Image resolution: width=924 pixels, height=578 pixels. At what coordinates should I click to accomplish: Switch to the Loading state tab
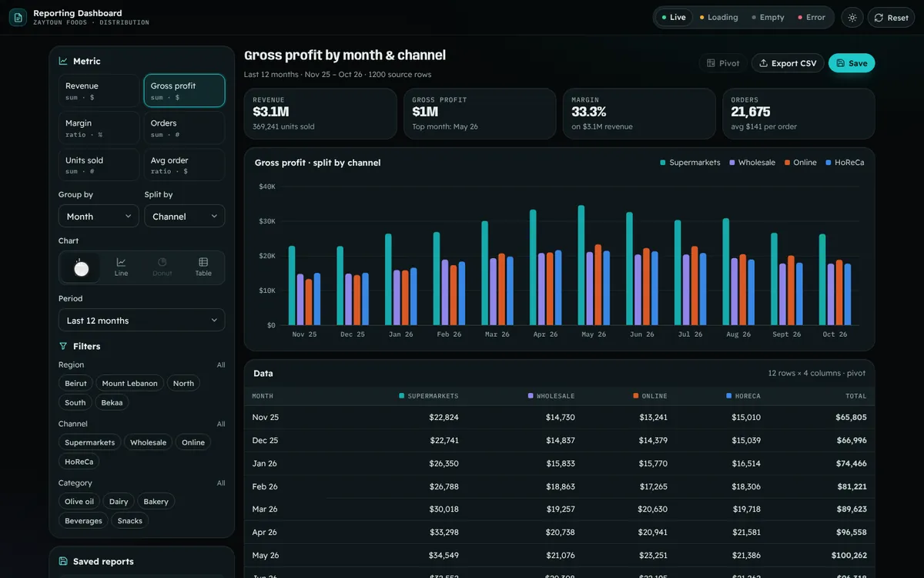click(718, 18)
